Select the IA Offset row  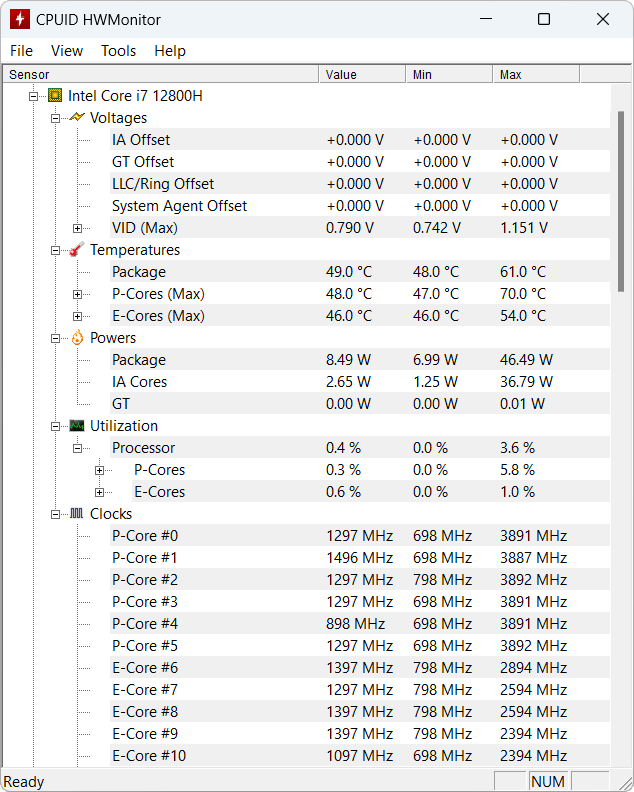click(x=360, y=139)
